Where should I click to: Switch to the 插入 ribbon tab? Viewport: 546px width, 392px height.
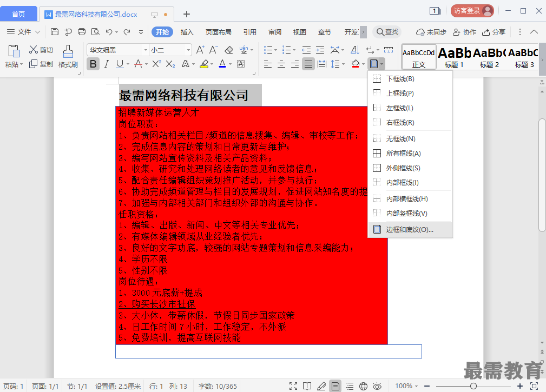click(187, 32)
